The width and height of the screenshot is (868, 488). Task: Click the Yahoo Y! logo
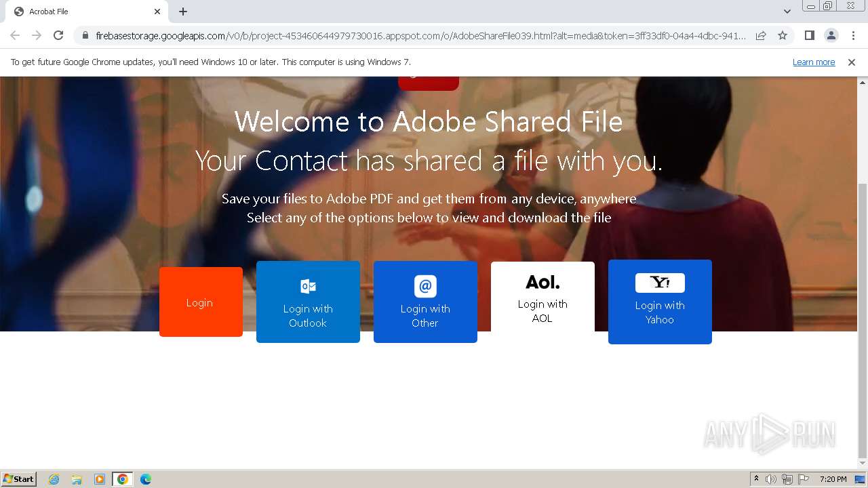tap(660, 283)
